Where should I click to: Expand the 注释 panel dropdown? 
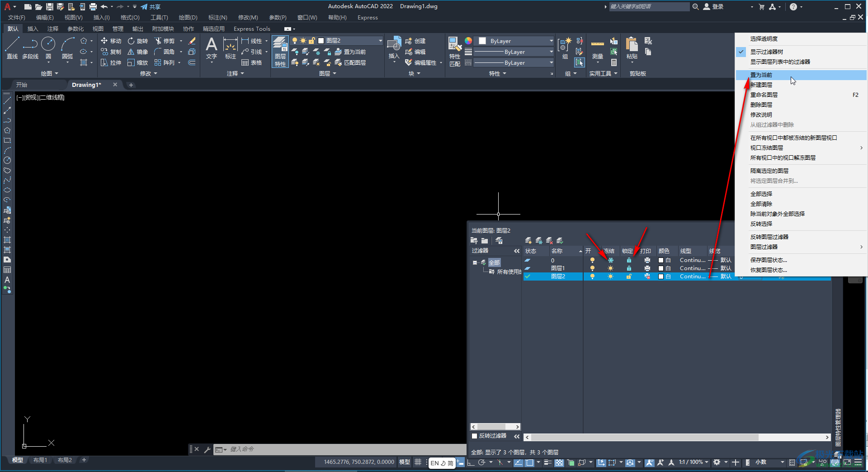pos(236,73)
